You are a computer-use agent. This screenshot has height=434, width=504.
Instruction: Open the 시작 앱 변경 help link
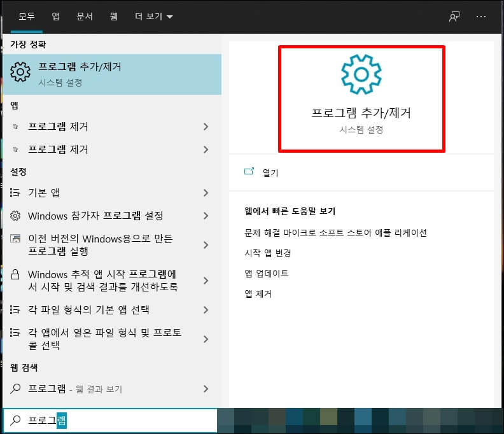(267, 253)
